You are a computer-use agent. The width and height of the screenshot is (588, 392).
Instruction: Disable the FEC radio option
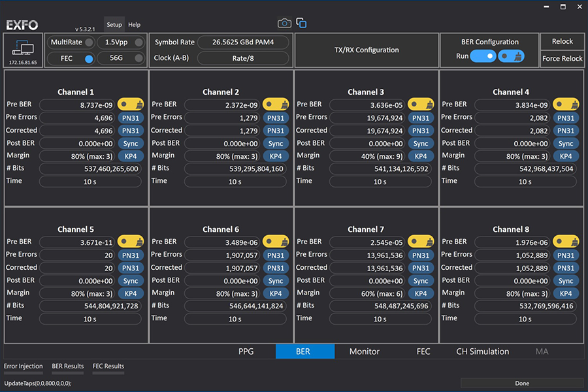click(x=89, y=59)
